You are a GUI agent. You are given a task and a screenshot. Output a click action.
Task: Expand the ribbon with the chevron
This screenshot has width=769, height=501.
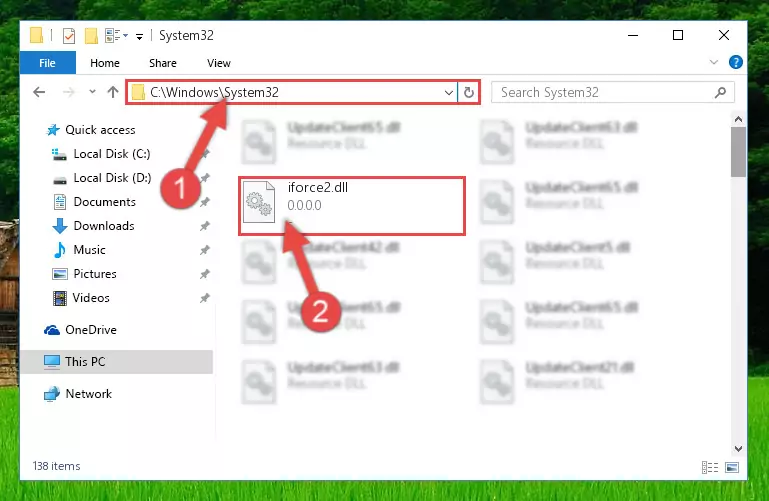pos(714,62)
